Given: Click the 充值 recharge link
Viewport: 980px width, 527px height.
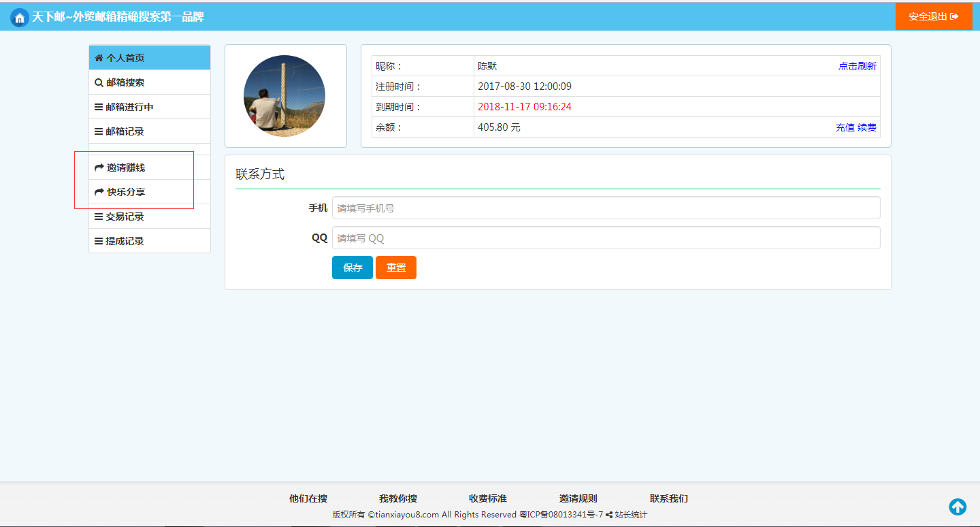Looking at the screenshot, I should pyautogui.click(x=845, y=127).
